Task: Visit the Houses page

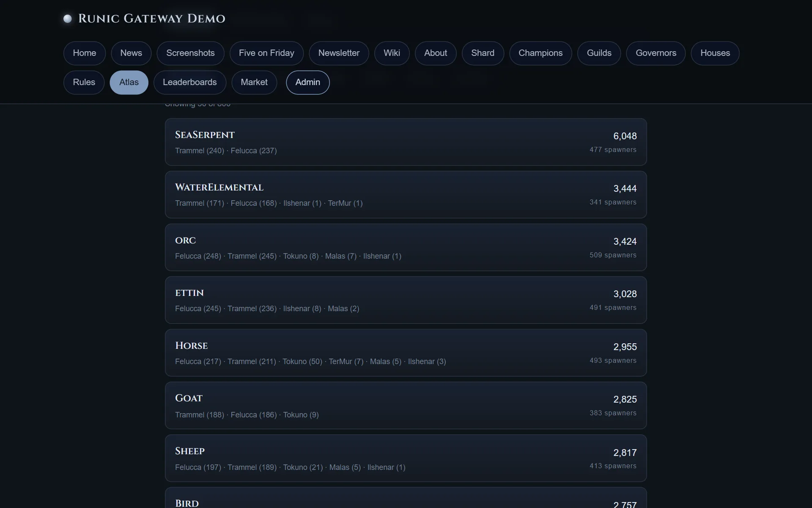Action: pos(715,53)
